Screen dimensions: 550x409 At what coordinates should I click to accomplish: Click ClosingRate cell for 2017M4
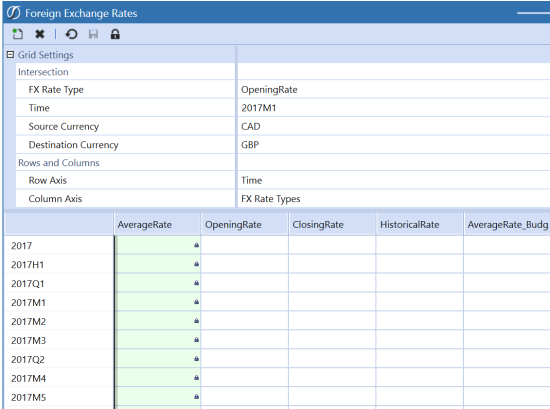(x=332, y=378)
